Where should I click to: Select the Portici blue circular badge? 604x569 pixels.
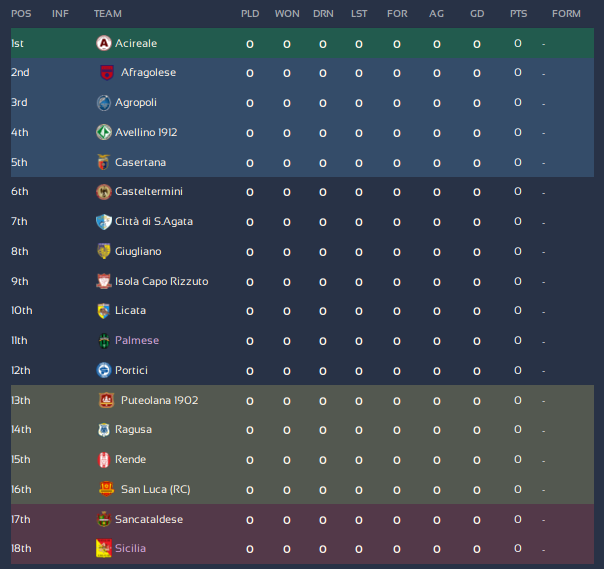point(104,370)
